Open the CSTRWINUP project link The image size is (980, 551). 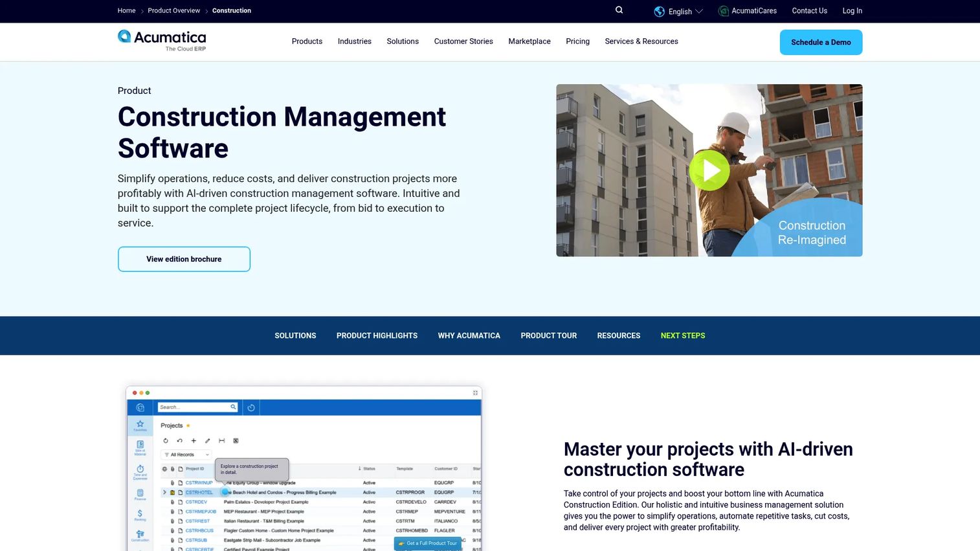(199, 482)
